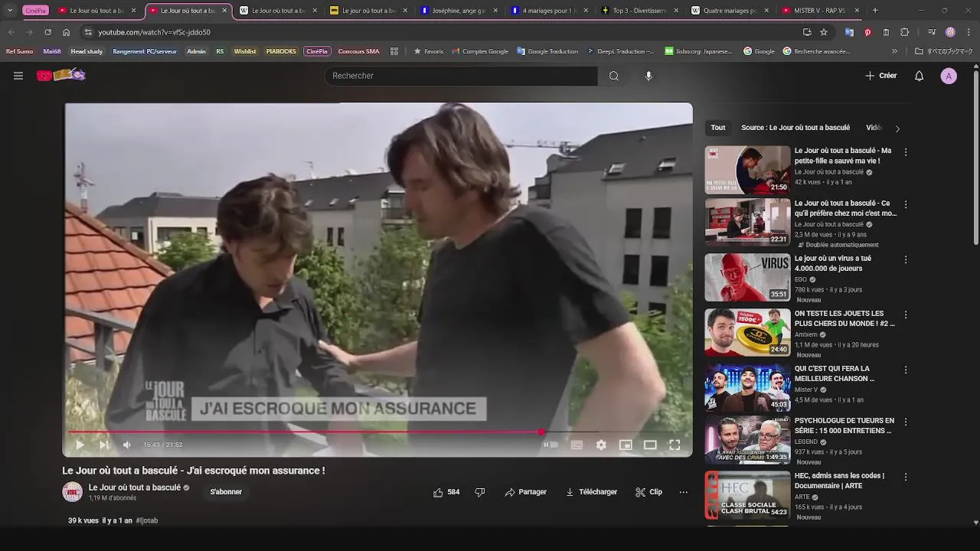This screenshot has width=980, height=551.
Task: Open the #ljotab hashtag link
Action: (x=147, y=520)
